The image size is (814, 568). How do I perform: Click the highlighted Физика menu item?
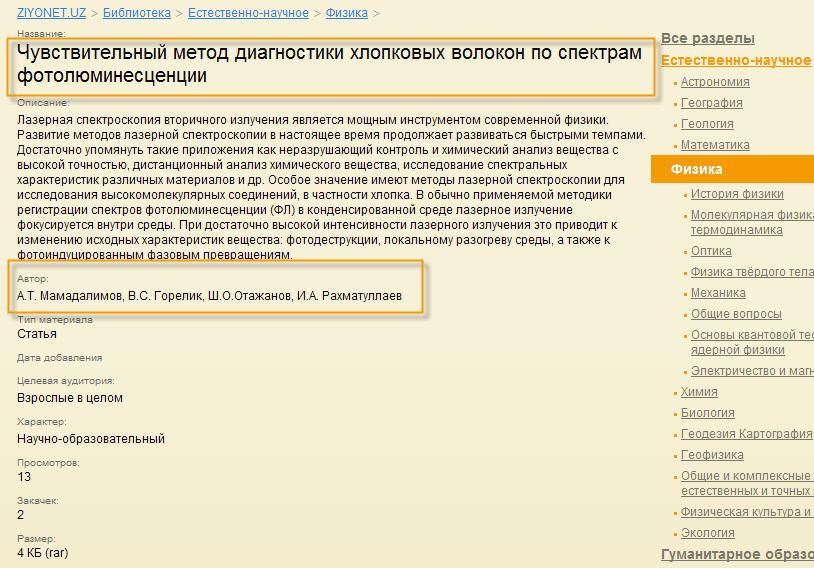[x=696, y=169]
